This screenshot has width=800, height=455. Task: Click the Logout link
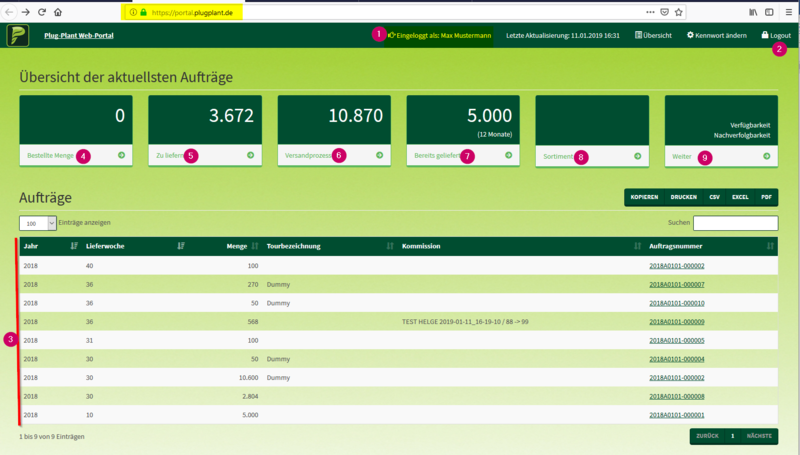[775, 35]
